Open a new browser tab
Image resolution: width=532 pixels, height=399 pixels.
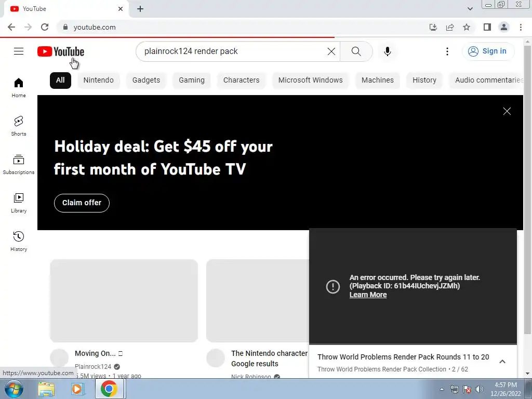pyautogui.click(x=140, y=9)
